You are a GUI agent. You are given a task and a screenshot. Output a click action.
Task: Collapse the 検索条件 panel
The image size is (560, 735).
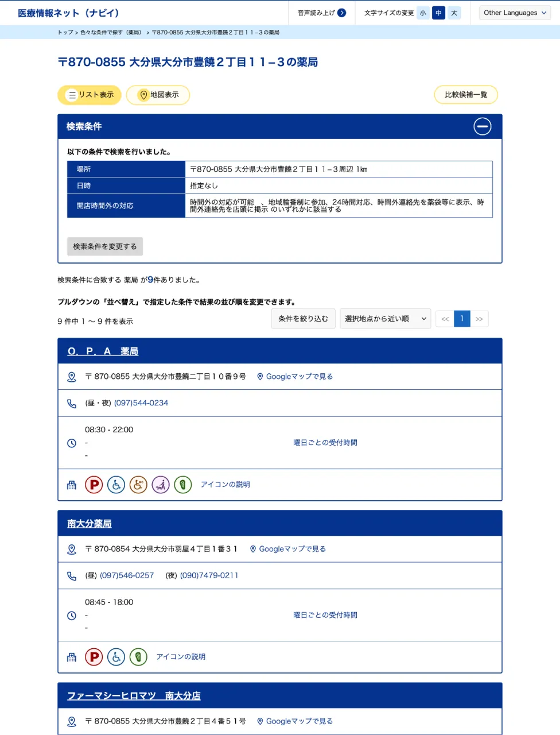coord(482,126)
